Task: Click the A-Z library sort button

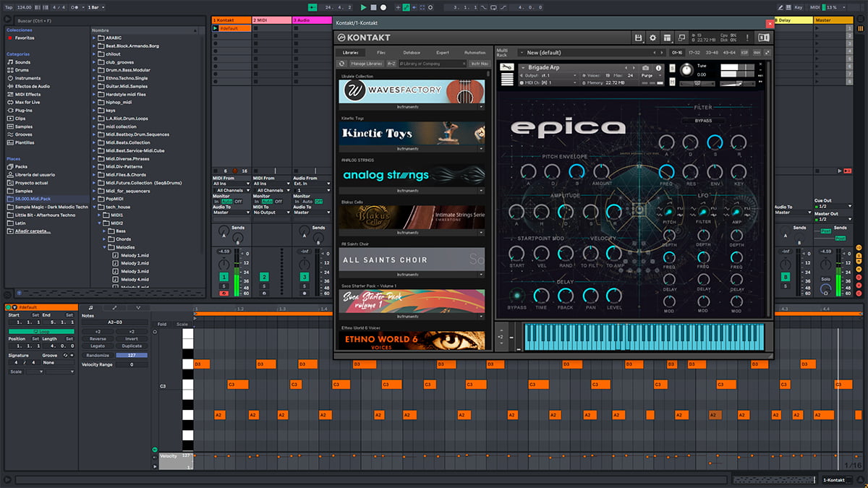Action: 391,64
